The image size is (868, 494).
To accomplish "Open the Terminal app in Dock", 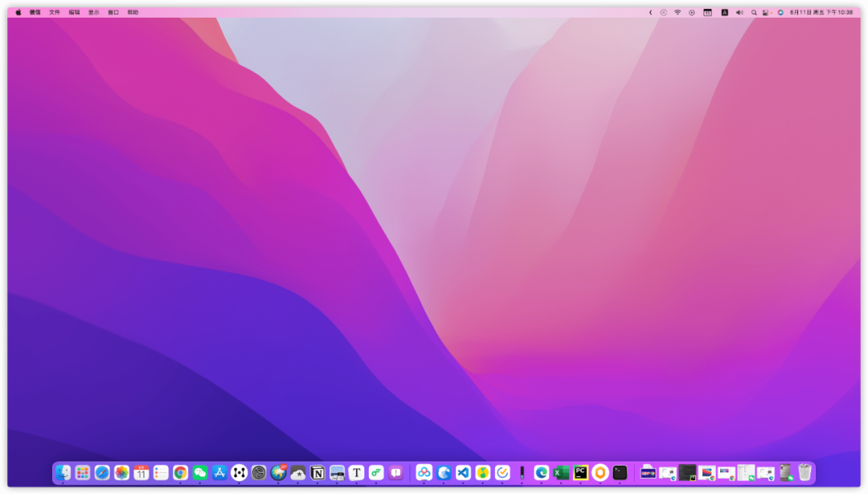I will [x=620, y=472].
